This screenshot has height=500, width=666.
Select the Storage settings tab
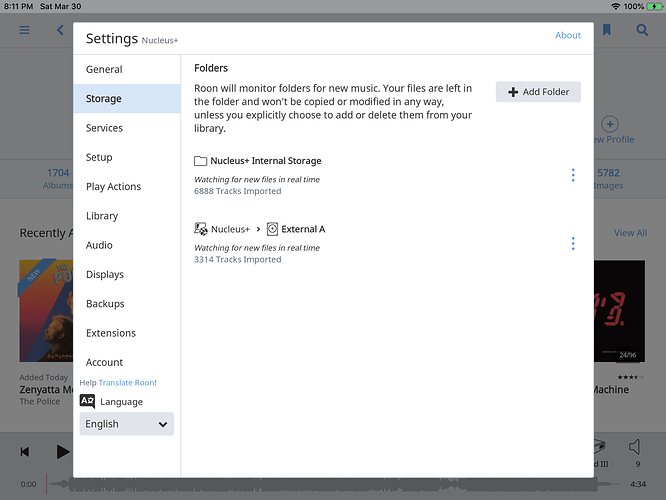pyautogui.click(x=127, y=99)
